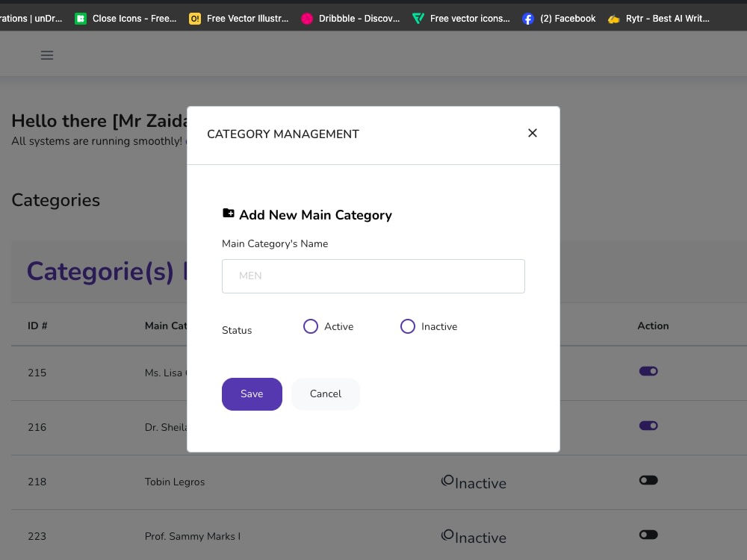Image resolution: width=747 pixels, height=560 pixels.
Task: Close the Category Management dialog
Action: tap(532, 133)
